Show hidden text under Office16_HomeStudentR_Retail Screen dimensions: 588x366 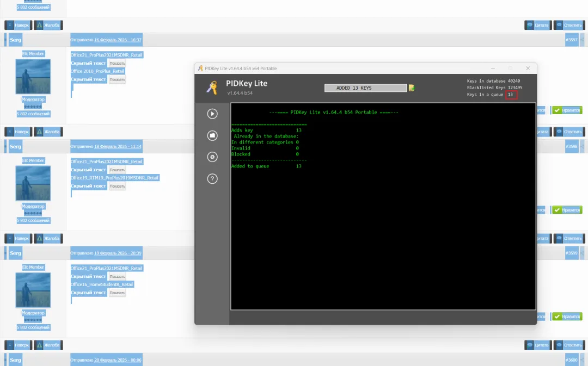[118, 293]
